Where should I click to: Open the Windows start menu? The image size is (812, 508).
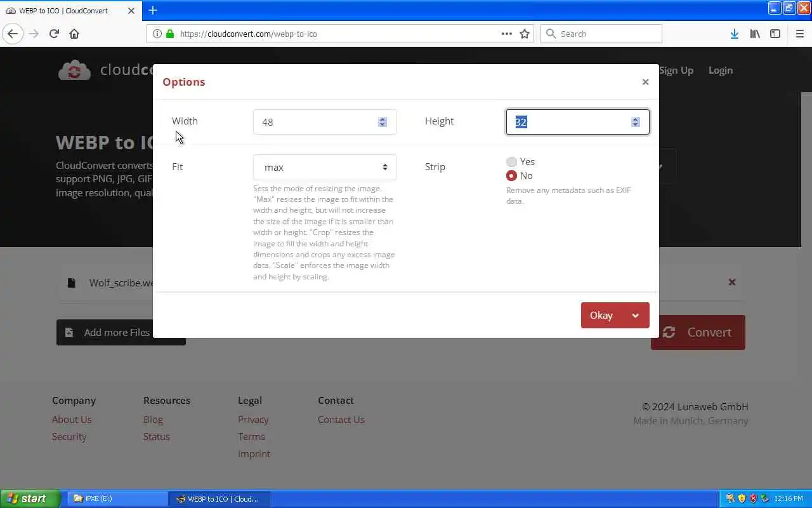(30, 498)
